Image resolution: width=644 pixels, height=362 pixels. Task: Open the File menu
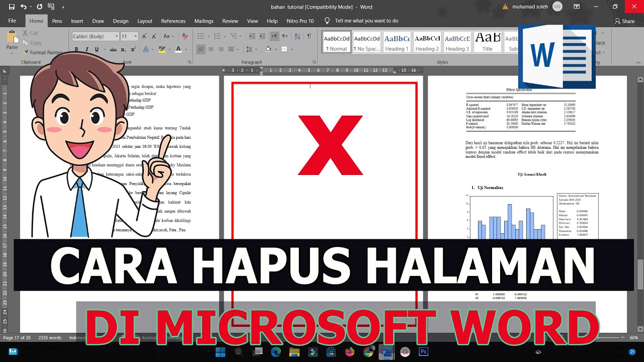12,21
